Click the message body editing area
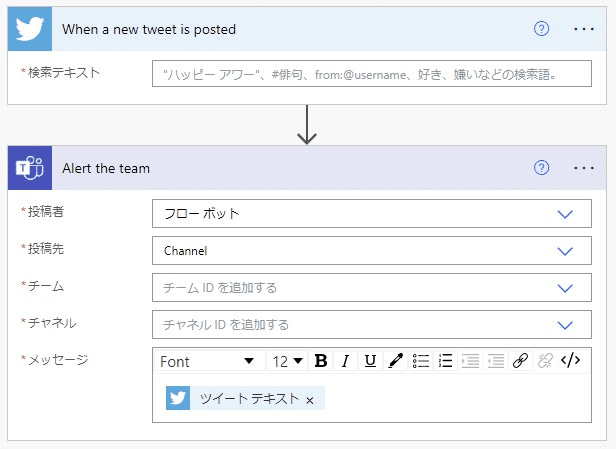 click(x=372, y=398)
